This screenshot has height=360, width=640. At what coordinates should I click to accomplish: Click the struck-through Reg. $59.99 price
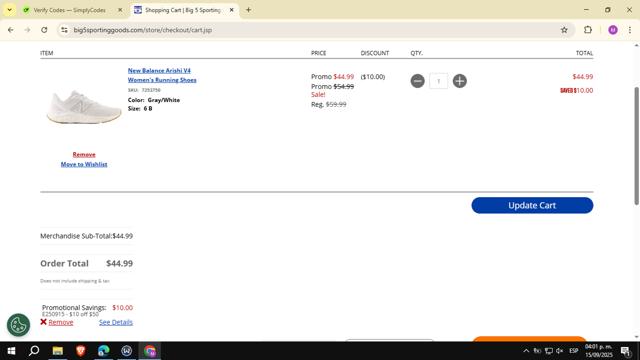point(329,104)
